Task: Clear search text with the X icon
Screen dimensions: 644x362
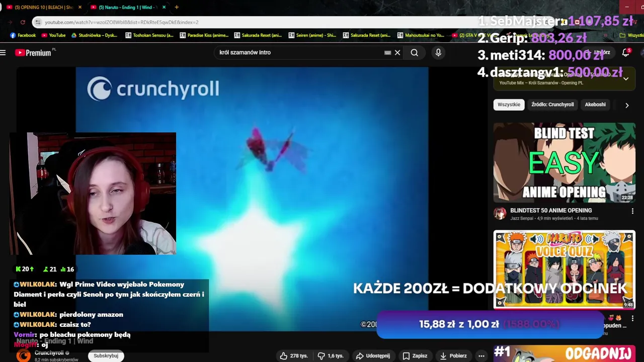Action: click(397, 52)
